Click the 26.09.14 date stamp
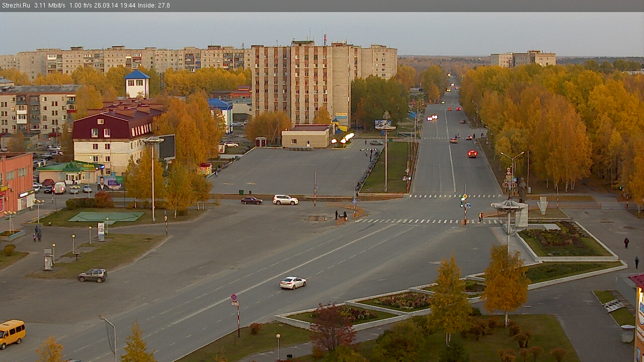This screenshot has width=644, height=362. [107, 6]
